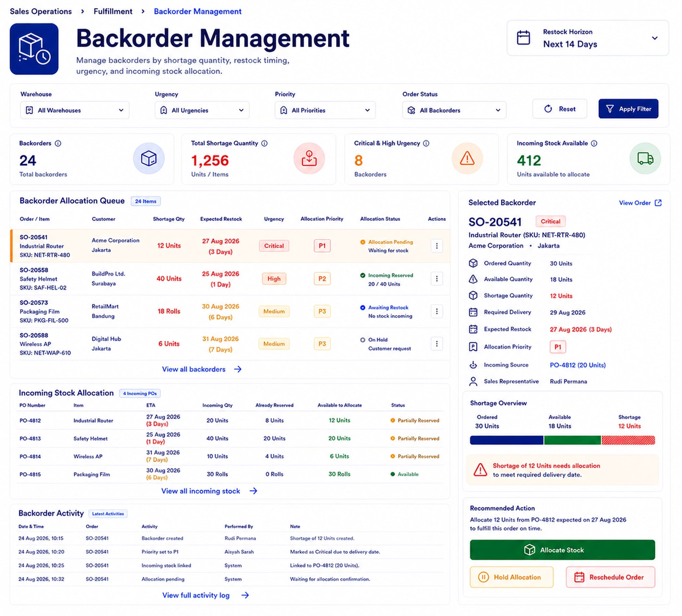682x616 pixels.
Task: Click the Incoming Stock Available info icon
Action: tap(594, 143)
